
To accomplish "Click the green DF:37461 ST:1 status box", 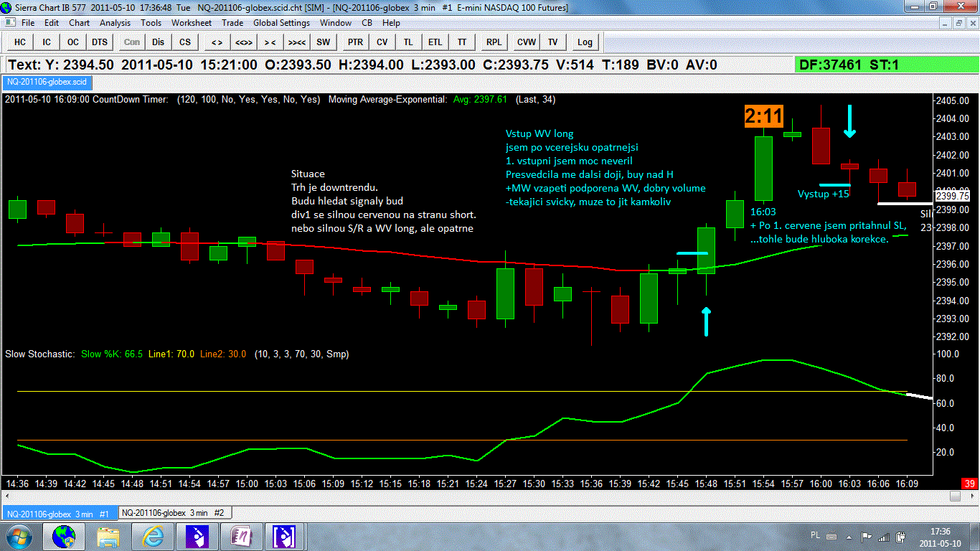I will tap(887, 65).
